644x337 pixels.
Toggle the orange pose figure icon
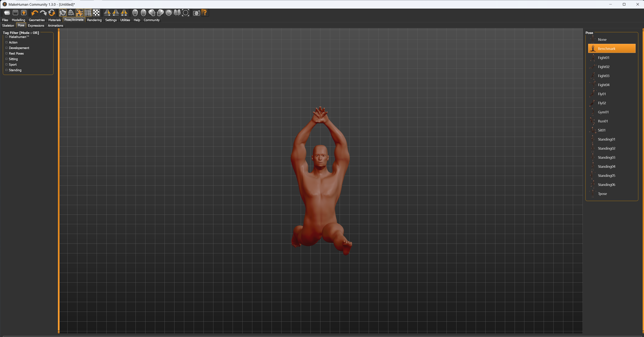(80, 12)
